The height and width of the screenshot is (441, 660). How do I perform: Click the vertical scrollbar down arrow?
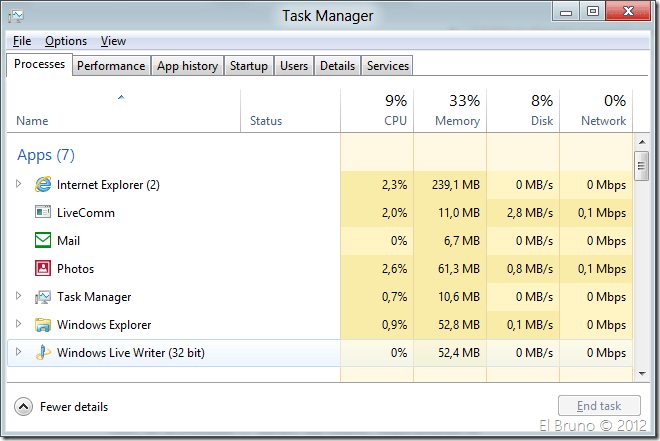(x=642, y=374)
